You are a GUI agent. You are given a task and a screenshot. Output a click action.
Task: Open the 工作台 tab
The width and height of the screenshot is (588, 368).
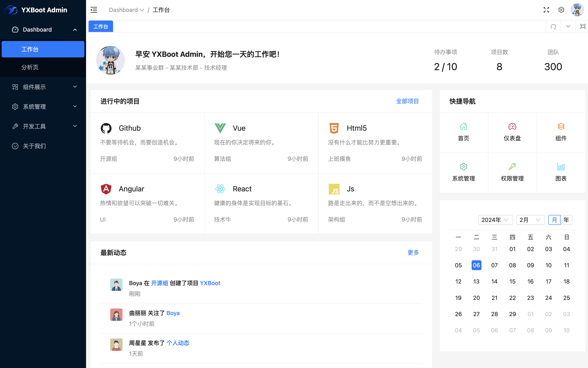(x=101, y=26)
